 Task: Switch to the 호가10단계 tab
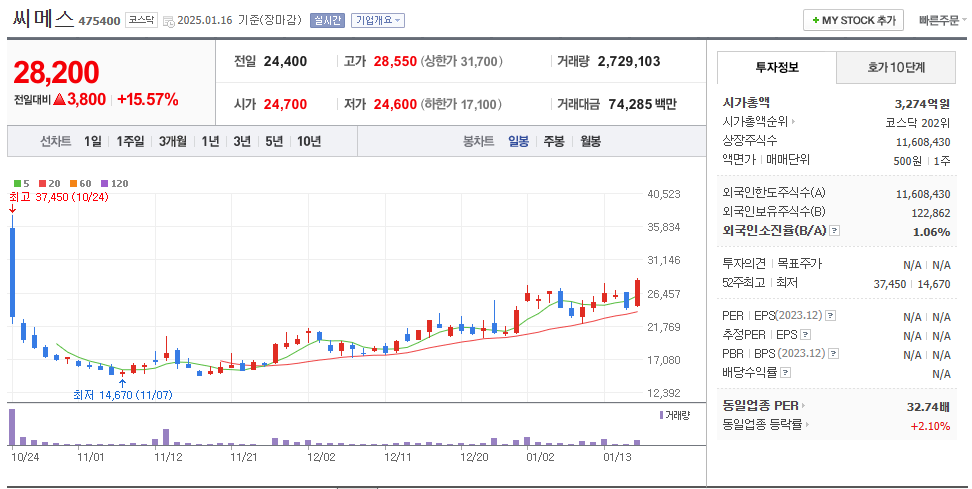[896, 68]
